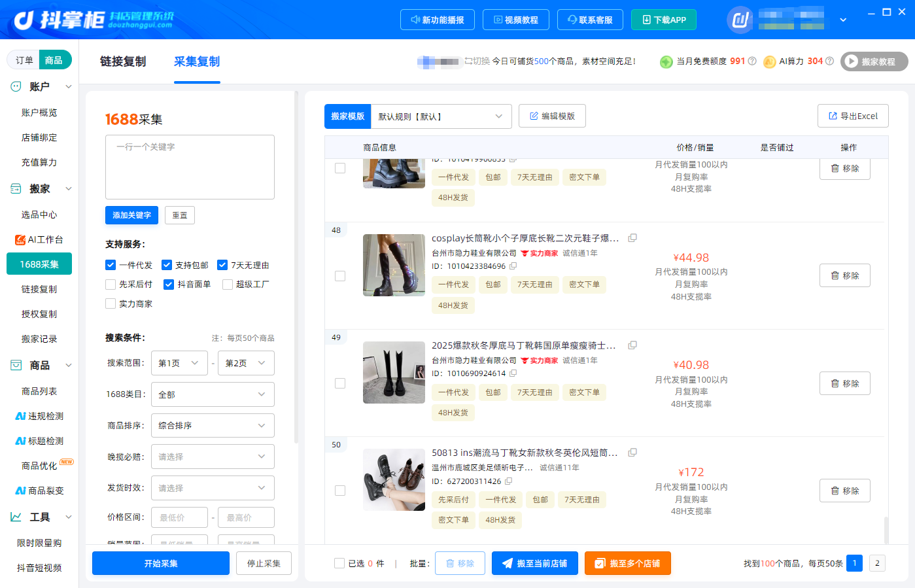This screenshot has height=588, width=915.
Task: Copy title icon of cosplay长筒靴 product
Action: click(x=632, y=238)
